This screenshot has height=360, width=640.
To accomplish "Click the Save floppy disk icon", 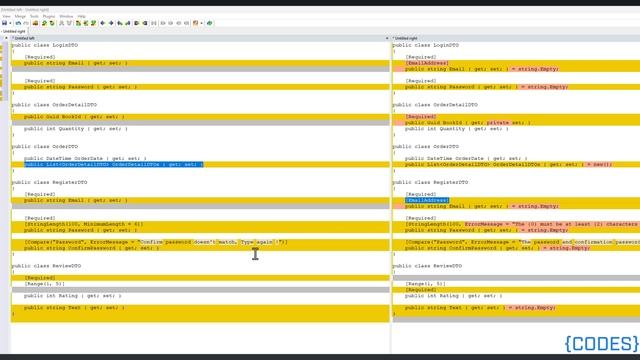I will tap(4, 23).
